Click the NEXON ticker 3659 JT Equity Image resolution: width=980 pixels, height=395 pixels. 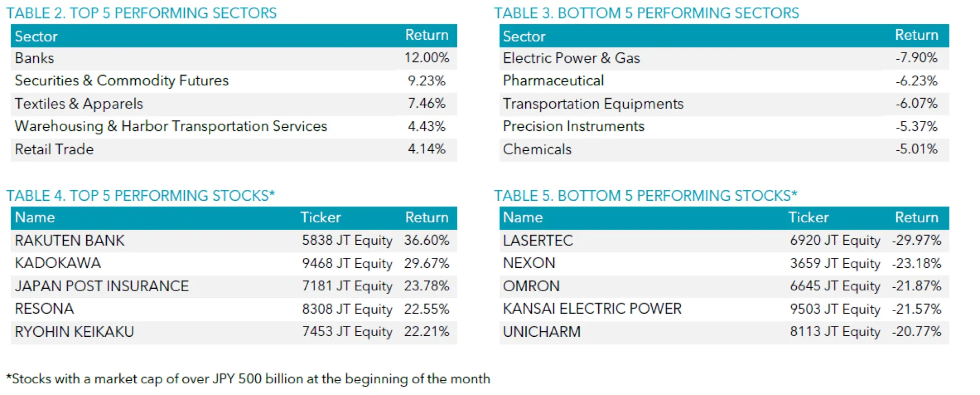tap(835, 264)
